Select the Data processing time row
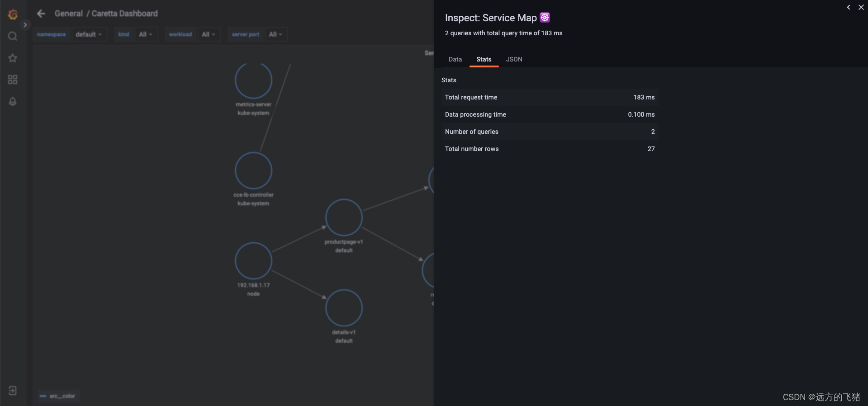The height and width of the screenshot is (406, 868). [550, 114]
